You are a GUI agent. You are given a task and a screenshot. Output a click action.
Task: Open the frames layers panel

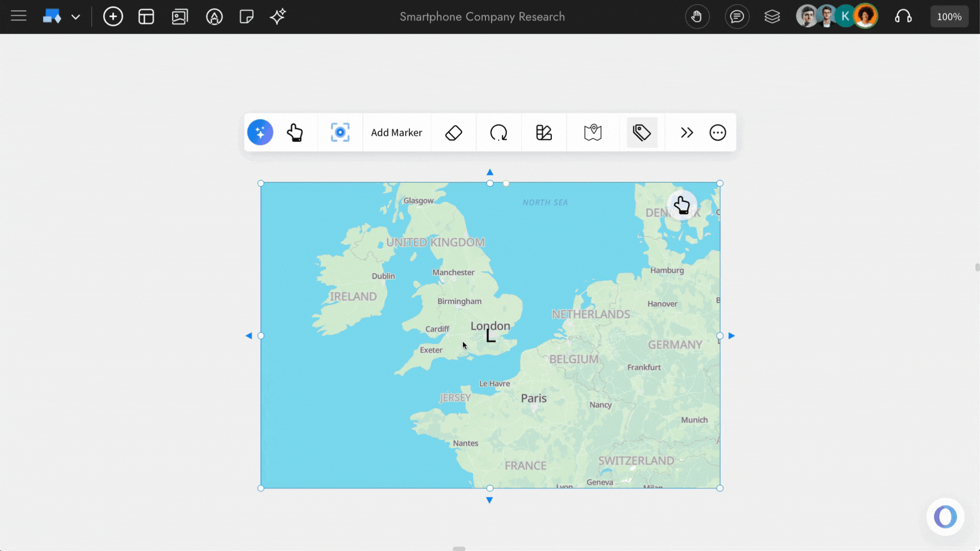(x=772, y=16)
